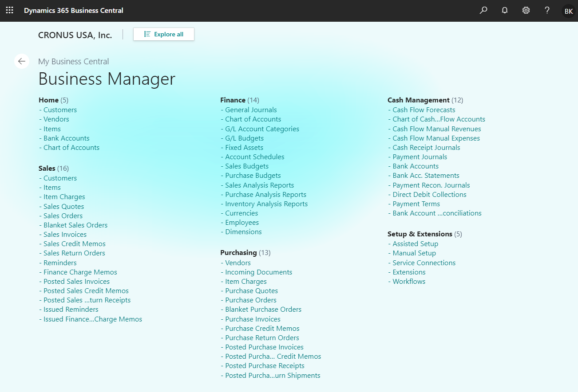Image resolution: width=578 pixels, height=392 pixels.
Task: Click the back arrow button
Action: pyautogui.click(x=22, y=61)
